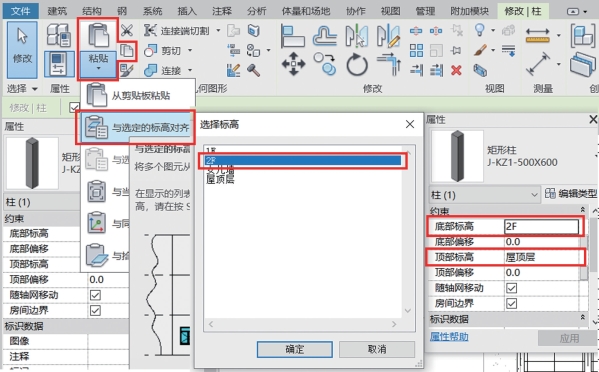
Task: Switch to the 建筑 ribbon tab
Action: pos(57,11)
